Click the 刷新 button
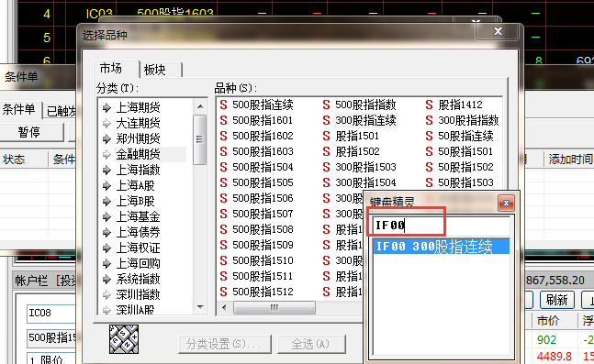Viewport: 594px width, 364px height. 557,300
